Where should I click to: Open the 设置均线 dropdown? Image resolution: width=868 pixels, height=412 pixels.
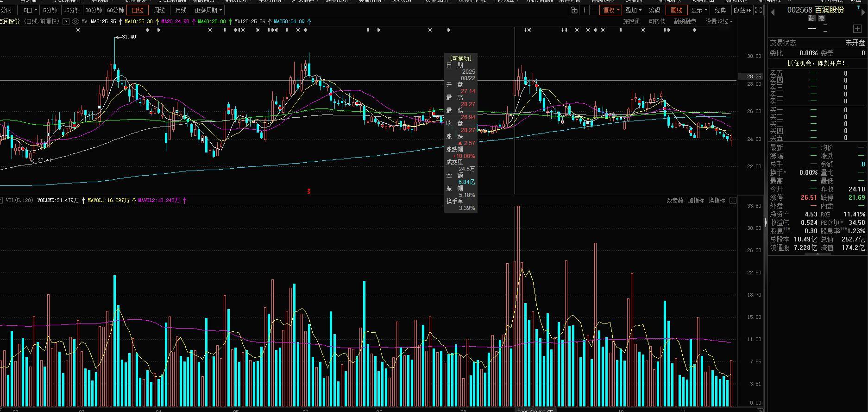coord(719,22)
